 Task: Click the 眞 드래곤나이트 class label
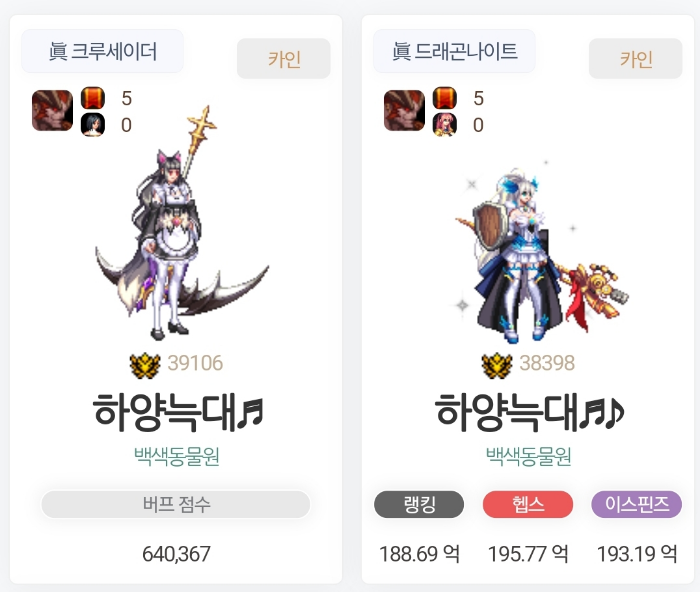pyautogui.click(x=454, y=51)
